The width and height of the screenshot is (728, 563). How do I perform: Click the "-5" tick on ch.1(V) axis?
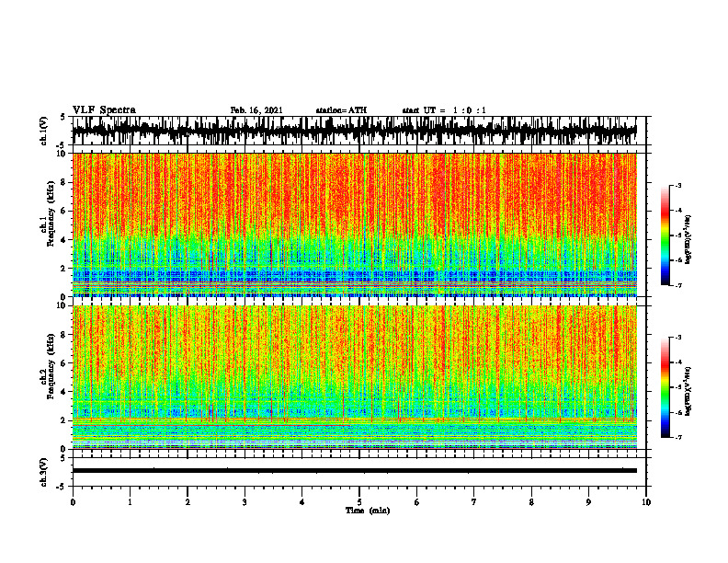coord(62,145)
